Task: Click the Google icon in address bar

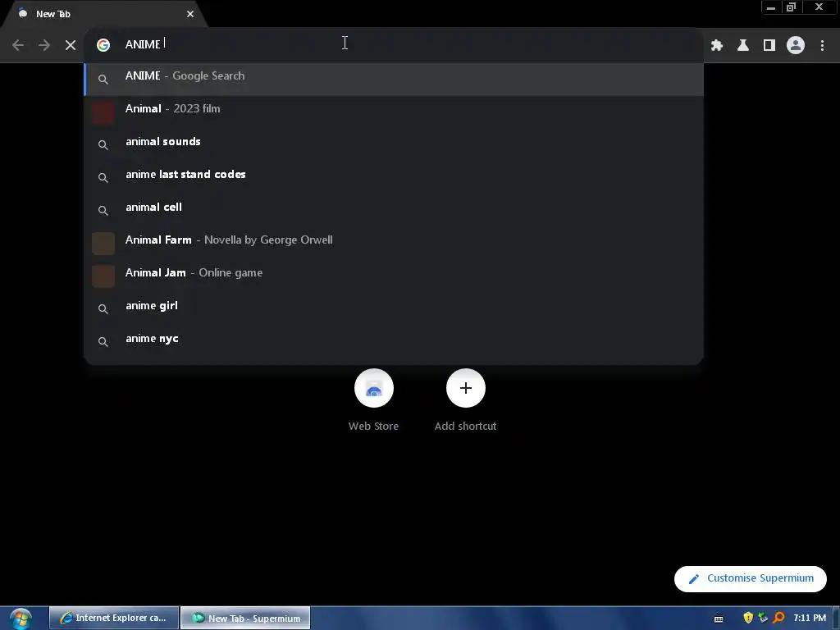Action: coord(103,45)
